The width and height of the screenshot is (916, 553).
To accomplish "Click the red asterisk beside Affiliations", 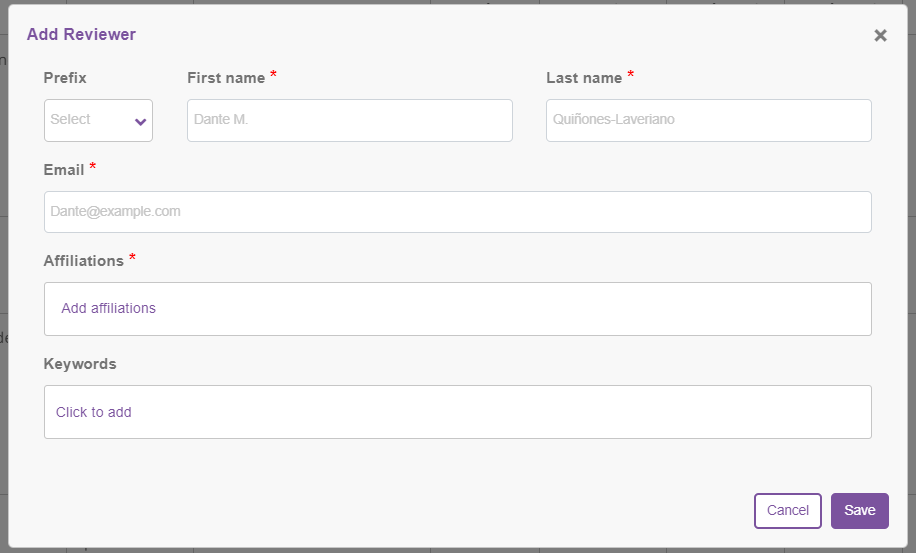I will pyautogui.click(x=133, y=258).
